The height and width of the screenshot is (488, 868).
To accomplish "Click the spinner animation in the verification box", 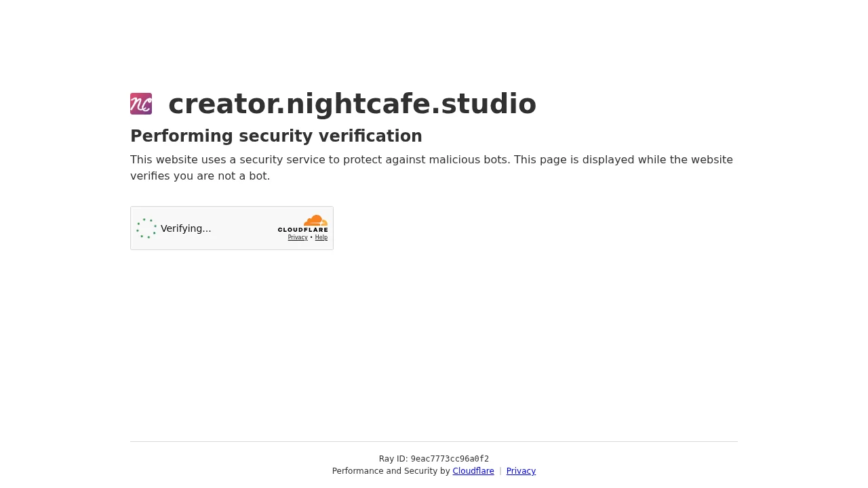I will [146, 228].
